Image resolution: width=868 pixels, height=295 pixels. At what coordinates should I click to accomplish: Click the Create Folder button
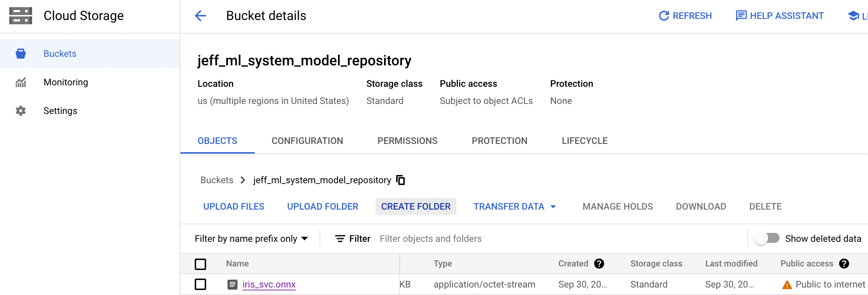click(416, 206)
